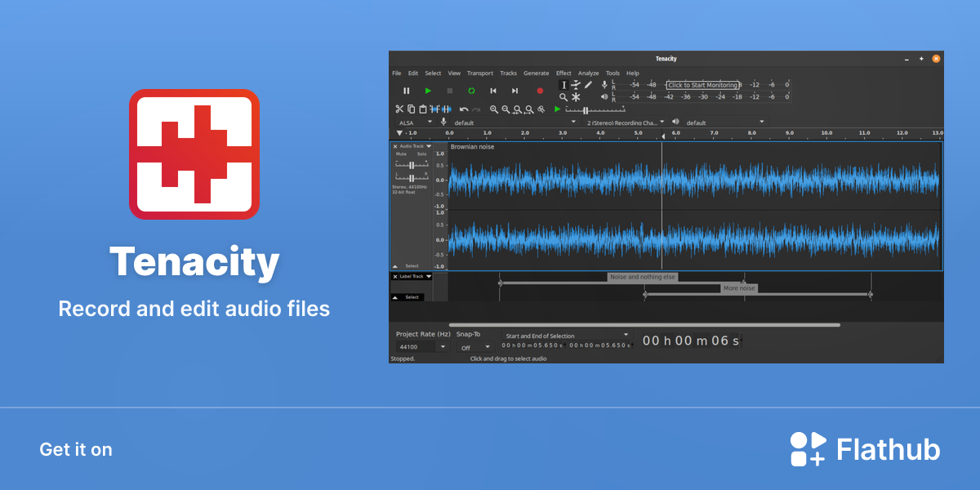Click the Undo arrow icon
The image size is (980, 490).
click(464, 109)
